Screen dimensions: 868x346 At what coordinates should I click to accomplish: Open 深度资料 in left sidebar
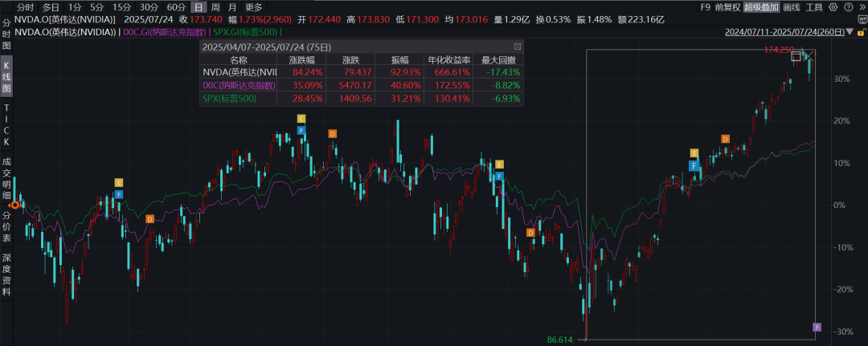click(x=6, y=274)
